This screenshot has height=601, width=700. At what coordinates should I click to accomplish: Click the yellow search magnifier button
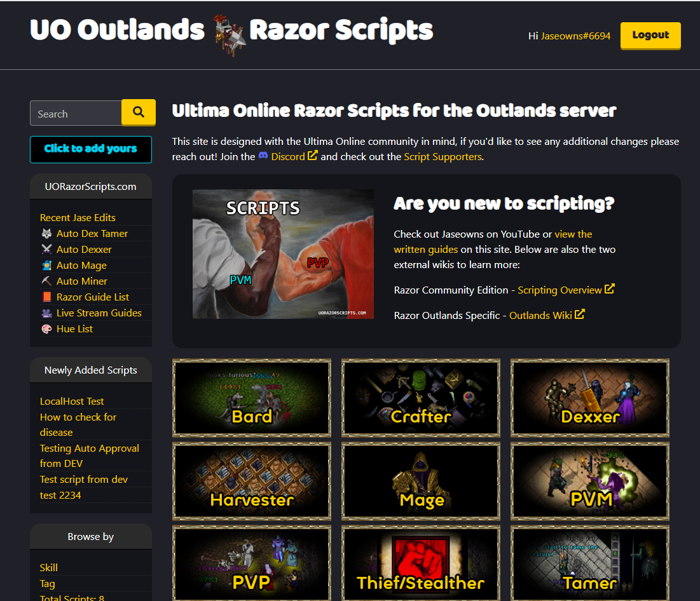tap(138, 113)
